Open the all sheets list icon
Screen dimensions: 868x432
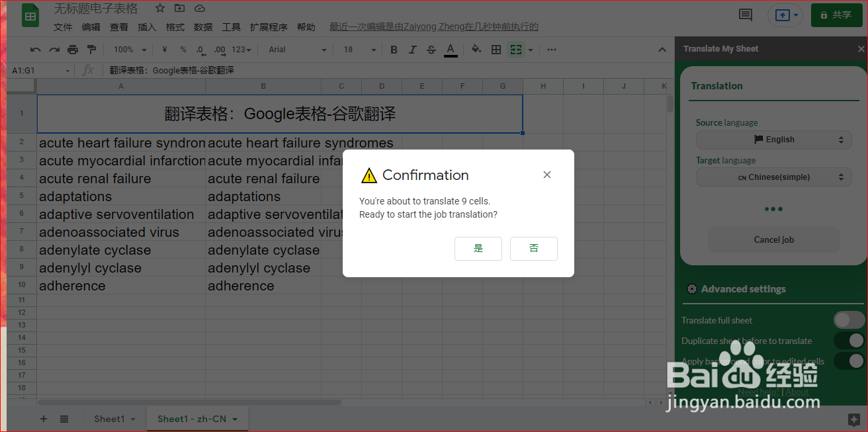64,419
